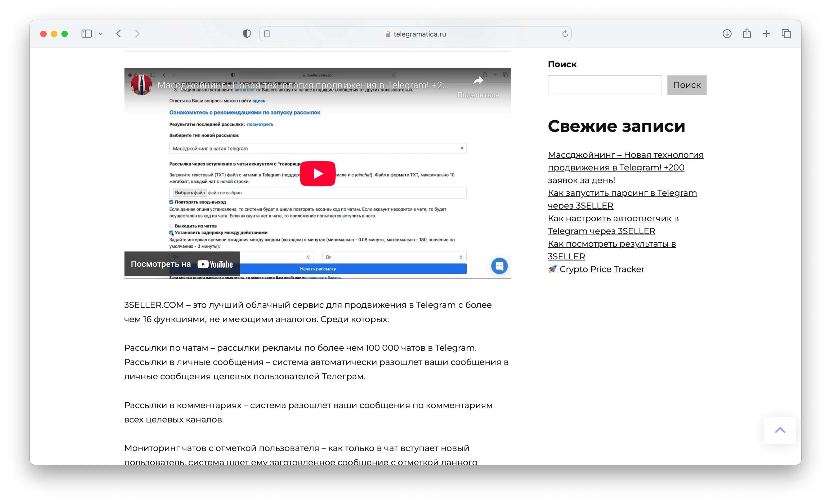Screen dimensions: 831x504
Task: Click Посмотреть на YouTube button
Action: click(x=182, y=264)
